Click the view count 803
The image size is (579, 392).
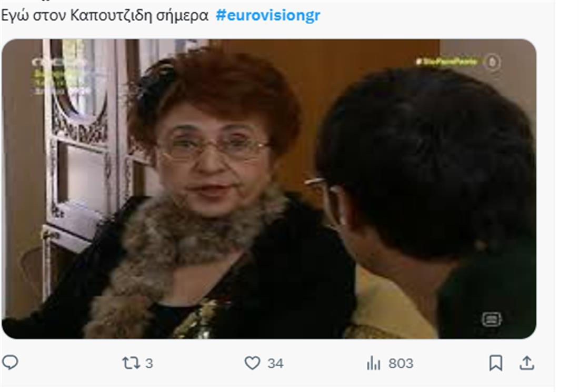coord(401,364)
